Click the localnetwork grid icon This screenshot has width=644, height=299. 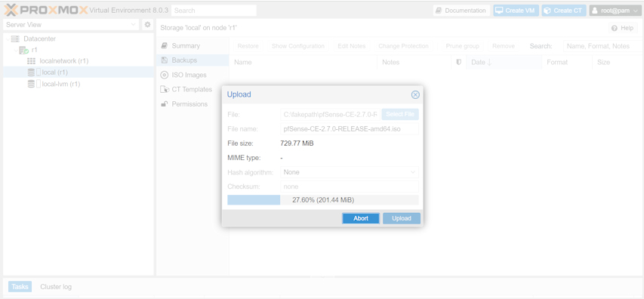coord(31,61)
